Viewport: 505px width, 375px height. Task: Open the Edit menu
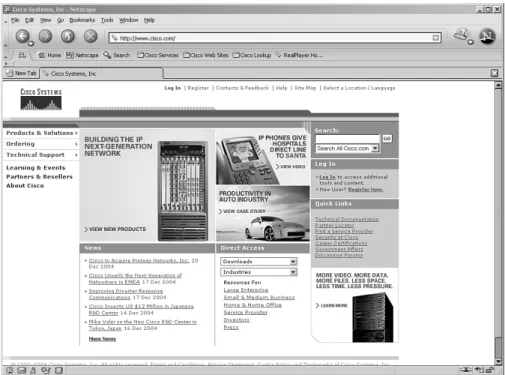(30, 20)
